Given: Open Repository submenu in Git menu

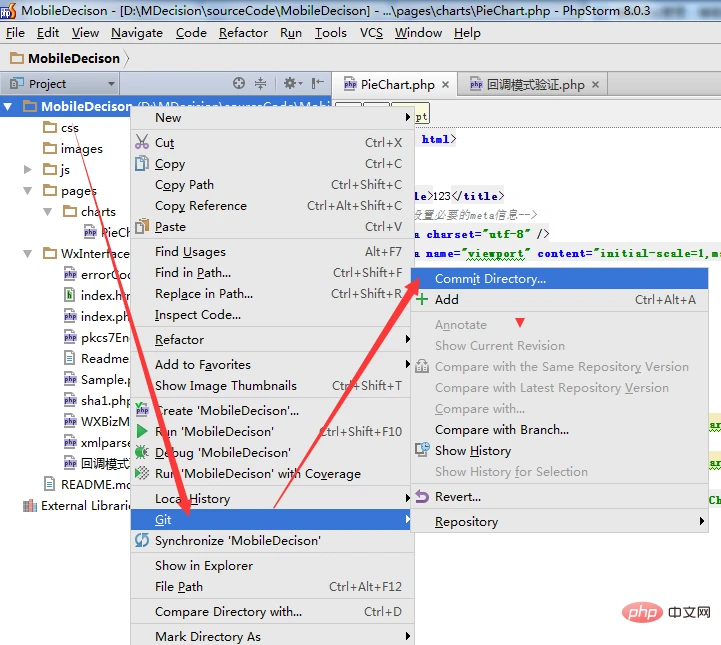Looking at the screenshot, I should pos(466,522).
